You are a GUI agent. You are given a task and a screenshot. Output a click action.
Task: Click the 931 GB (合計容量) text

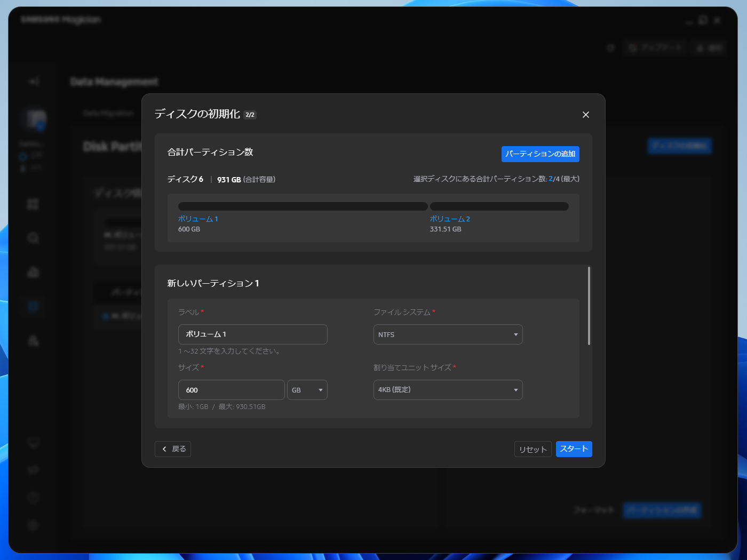point(247,180)
